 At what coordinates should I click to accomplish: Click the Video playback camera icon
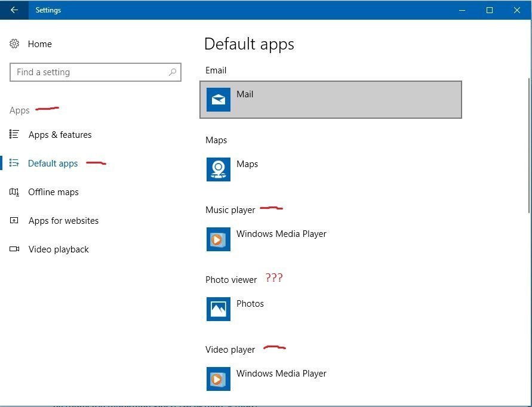(x=14, y=249)
